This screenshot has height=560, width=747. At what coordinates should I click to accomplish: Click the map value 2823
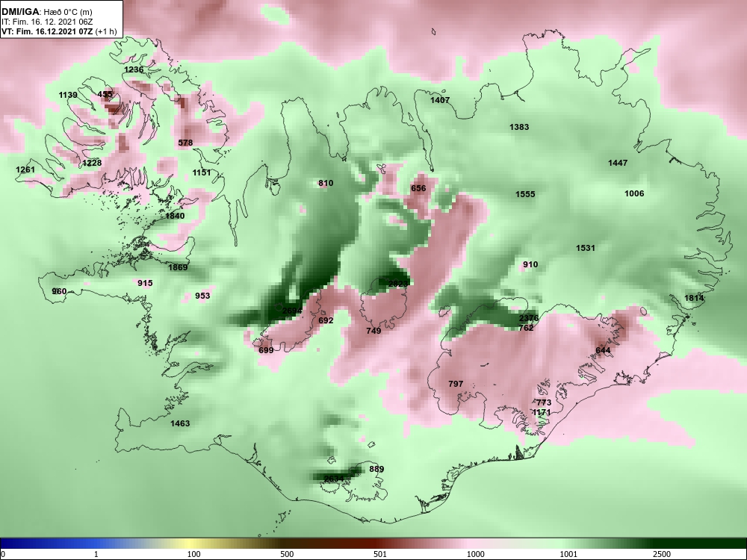point(398,283)
